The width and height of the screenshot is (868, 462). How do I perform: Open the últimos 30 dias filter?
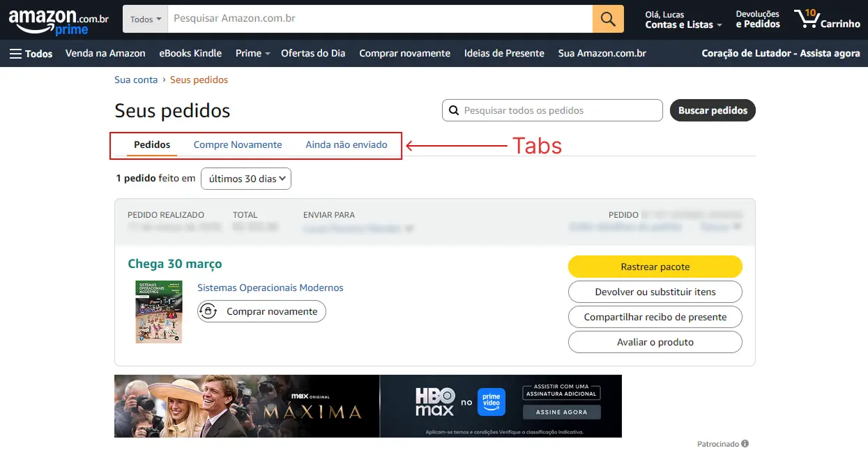pyautogui.click(x=246, y=179)
